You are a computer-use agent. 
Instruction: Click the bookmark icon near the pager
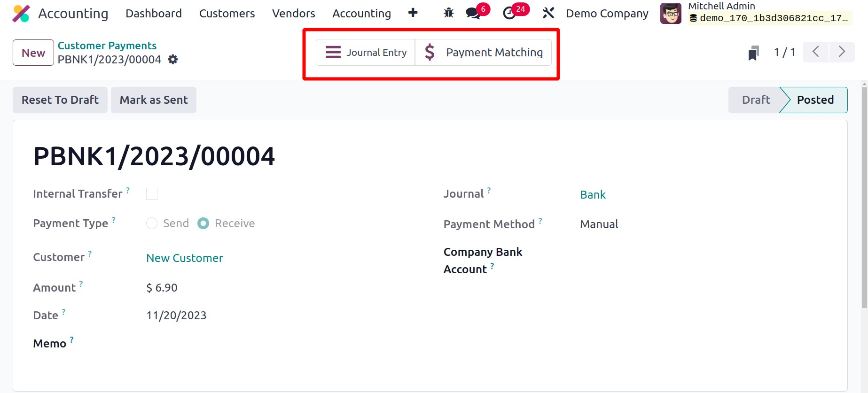(x=753, y=53)
